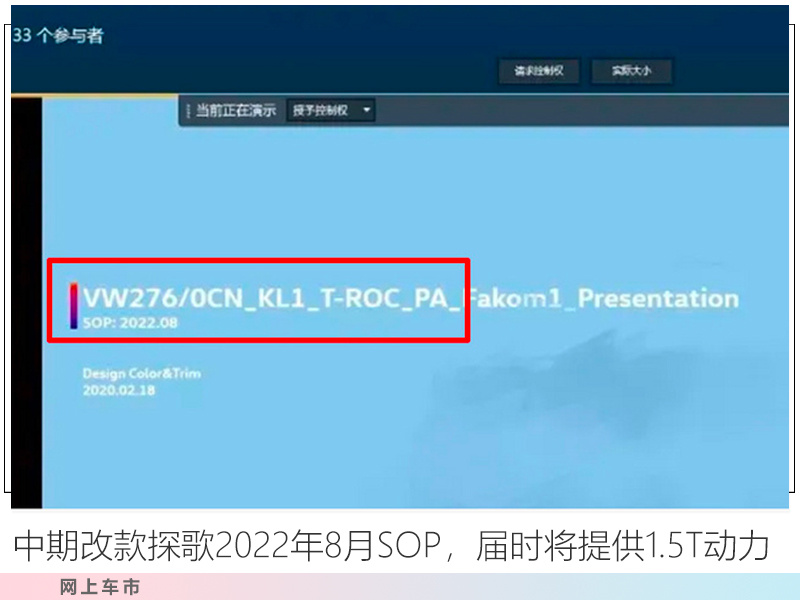800x600 pixels.
Task: Click the pink gradient footer banner
Action: pos(400,586)
